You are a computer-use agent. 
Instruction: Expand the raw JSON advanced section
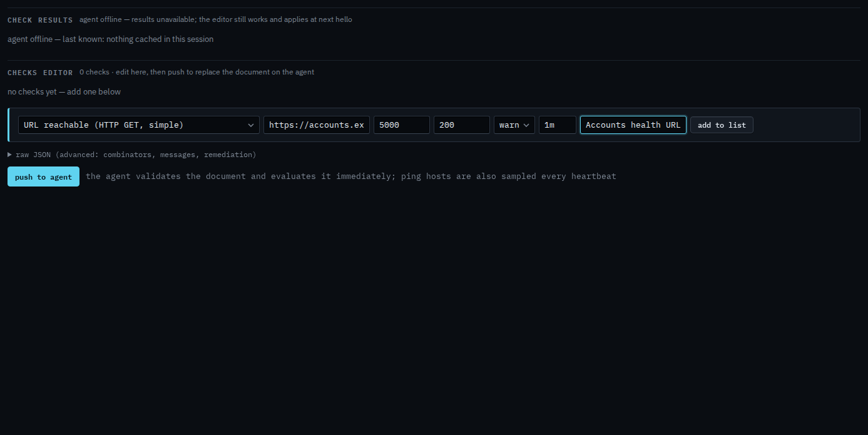pos(132,154)
